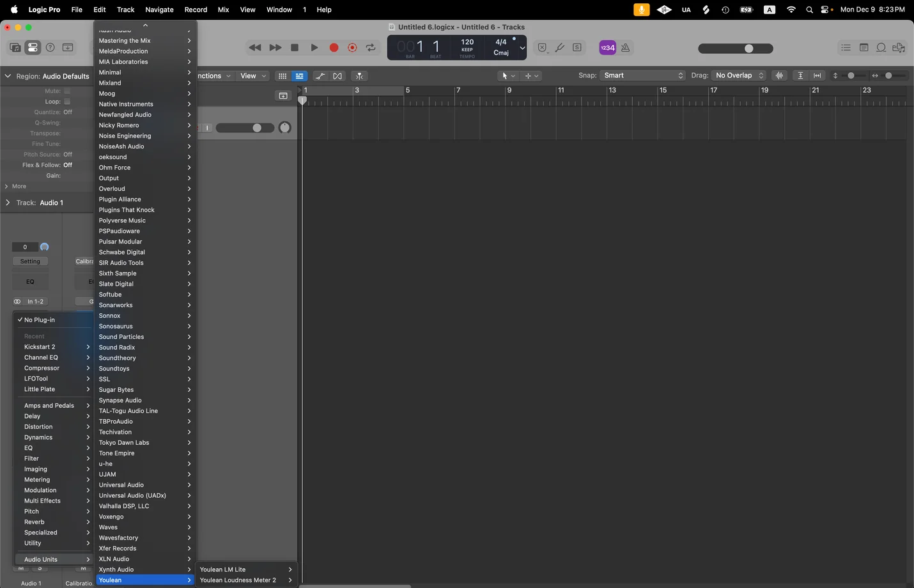Select Valhalla DSP, LLC in plugin menu
Viewport: 914px width, 588px height.
point(145,506)
